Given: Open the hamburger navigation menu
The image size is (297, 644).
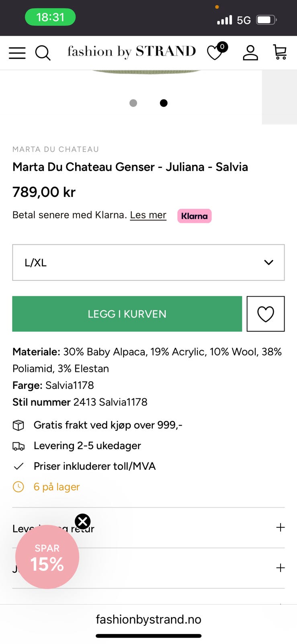Looking at the screenshot, I should (x=17, y=53).
